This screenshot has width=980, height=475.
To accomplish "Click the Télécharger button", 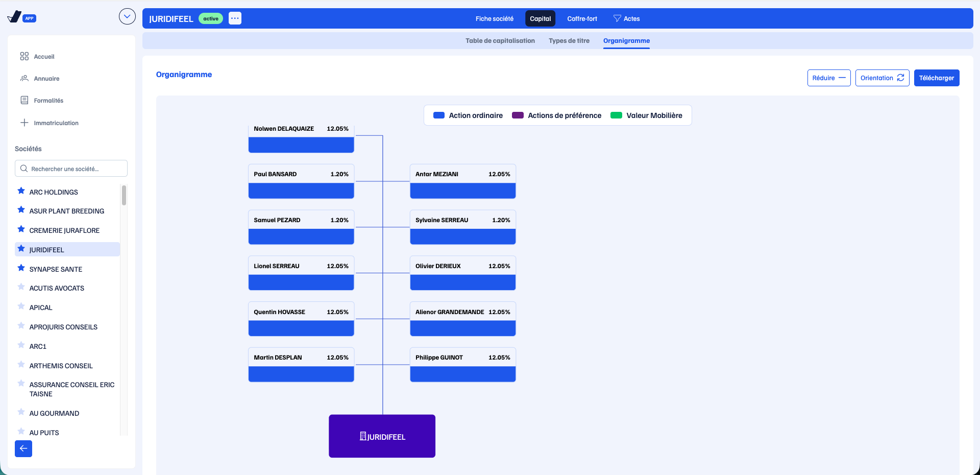I will pos(937,78).
